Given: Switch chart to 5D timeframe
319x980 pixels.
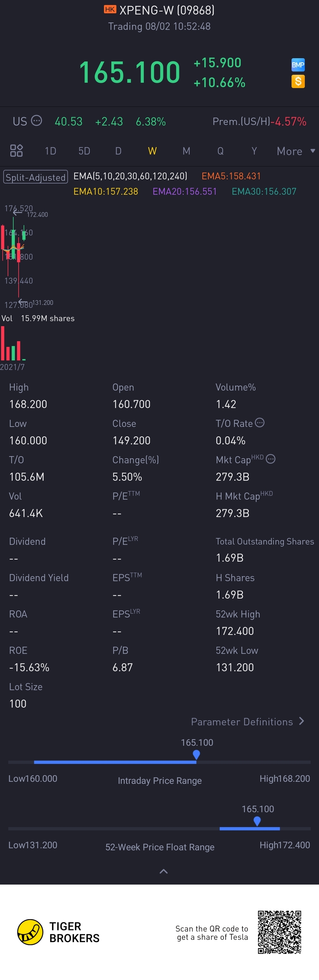Looking at the screenshot, I should coord(84,151).
